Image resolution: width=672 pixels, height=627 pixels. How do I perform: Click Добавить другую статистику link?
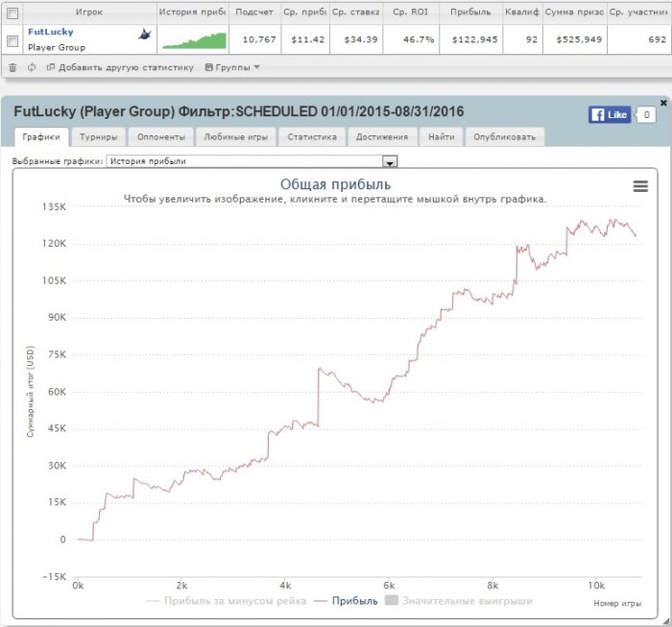click(x=120, y=67)
